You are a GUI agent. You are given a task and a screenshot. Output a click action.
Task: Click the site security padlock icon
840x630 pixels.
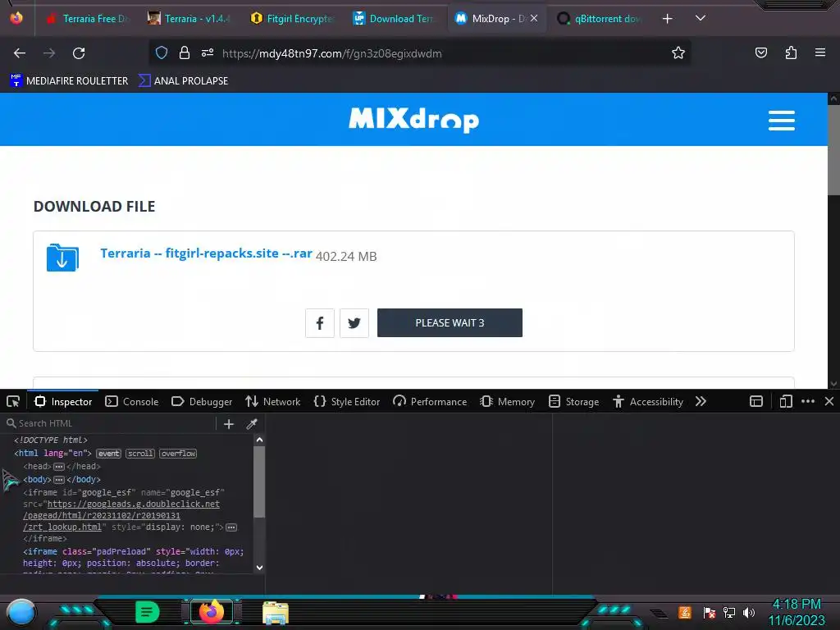click(x=185, y=52)
